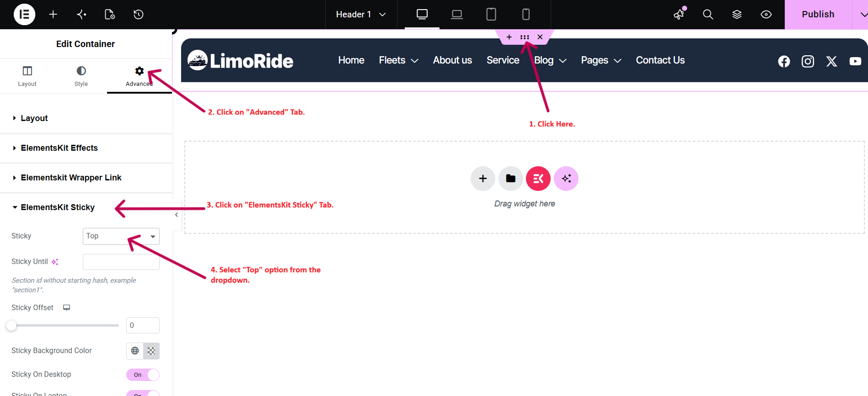Click the Sticky Offset number field
This screenshot has width=868, height=396.
point(143,326)
